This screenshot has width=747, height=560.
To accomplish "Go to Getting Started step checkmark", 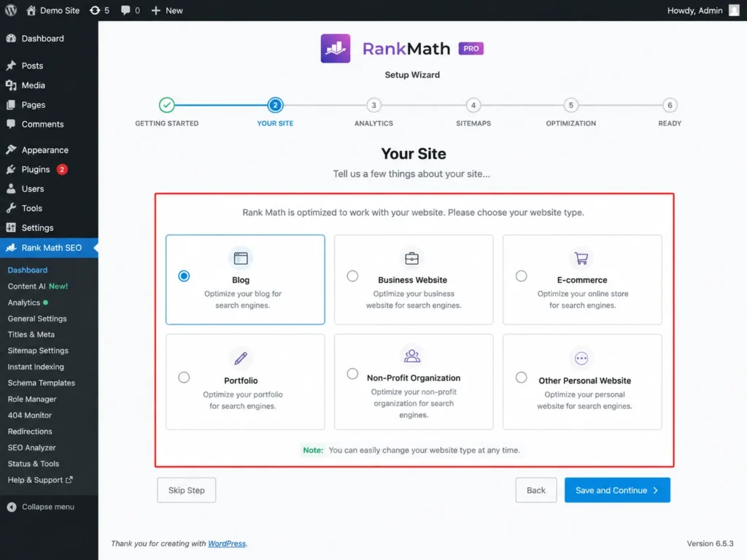I will coord(167,105).
